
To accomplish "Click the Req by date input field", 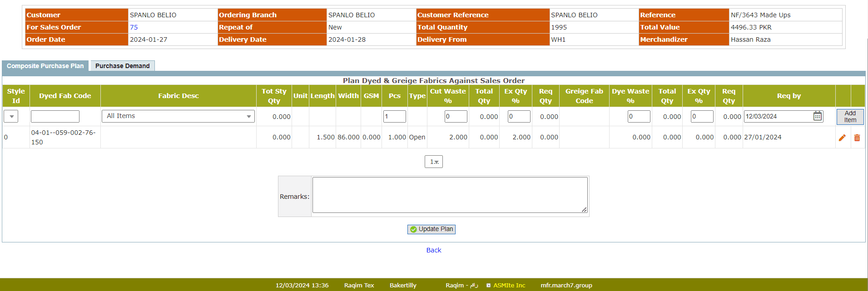I will pyautogui.click(x=778, y=117).
